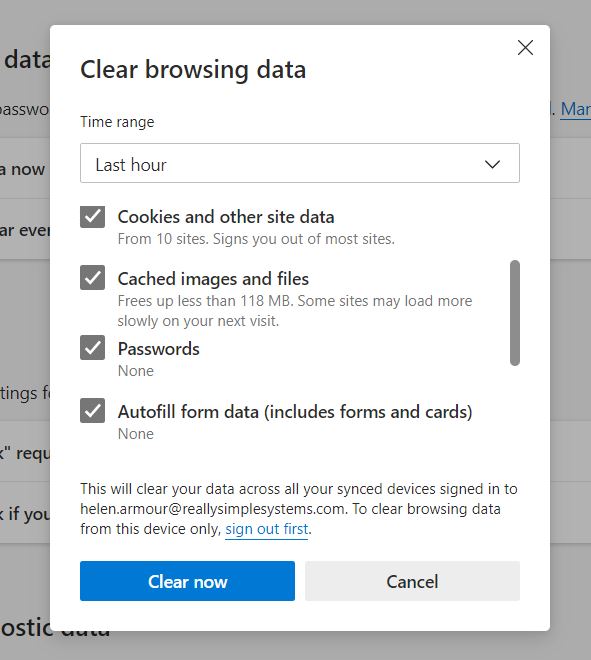Select the Passwords label text

pos(159,349)
